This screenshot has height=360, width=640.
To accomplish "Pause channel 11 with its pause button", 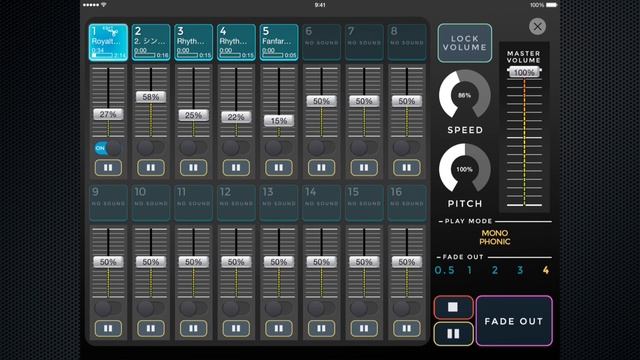I will [193, 328].
